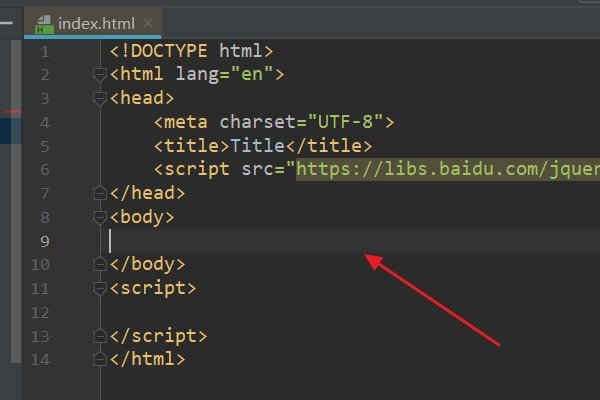Screen dimensions: 600x400
Task: Click fold marker beside closing html tag
Action: [99, 360]
